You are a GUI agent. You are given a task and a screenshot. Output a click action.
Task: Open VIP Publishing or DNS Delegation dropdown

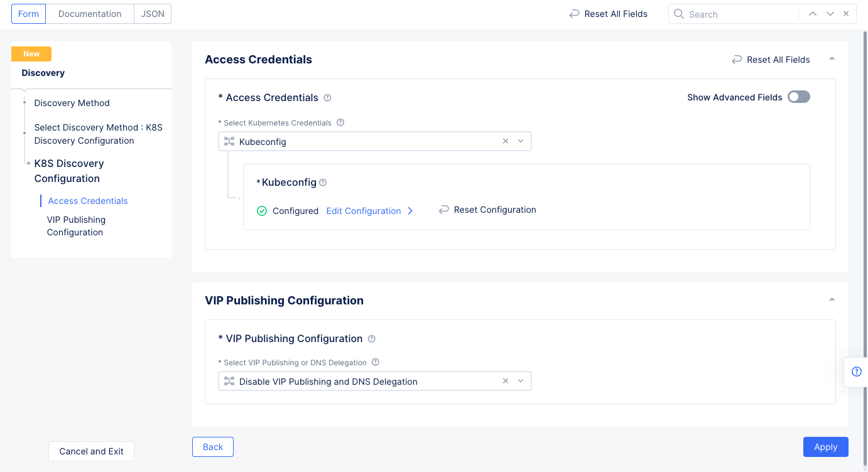pyautogui.click(x=521, y=381)
